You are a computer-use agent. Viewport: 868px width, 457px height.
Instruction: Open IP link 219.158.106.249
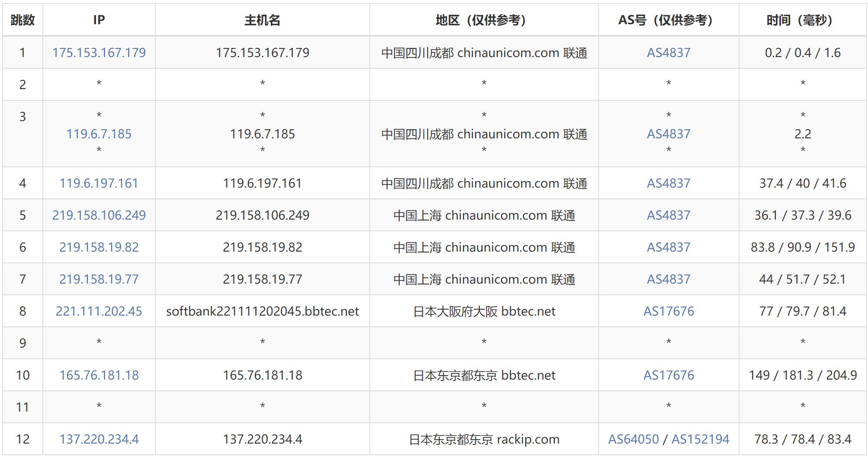pos(99,215)
